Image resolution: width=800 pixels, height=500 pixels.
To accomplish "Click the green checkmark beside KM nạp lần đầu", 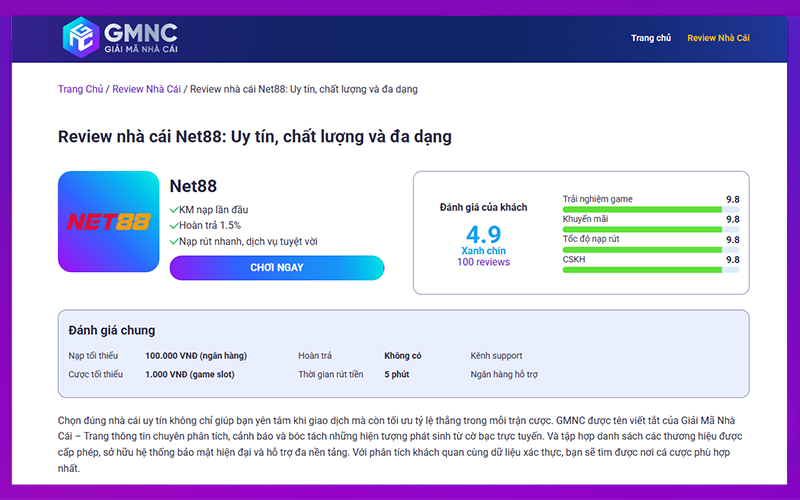I will pos(173,210).
